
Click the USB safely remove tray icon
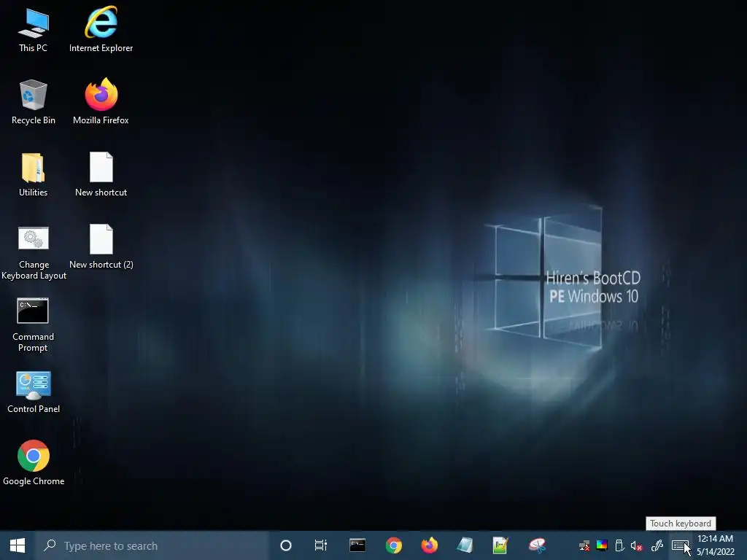pyautogui.click(x=619, y=545)
